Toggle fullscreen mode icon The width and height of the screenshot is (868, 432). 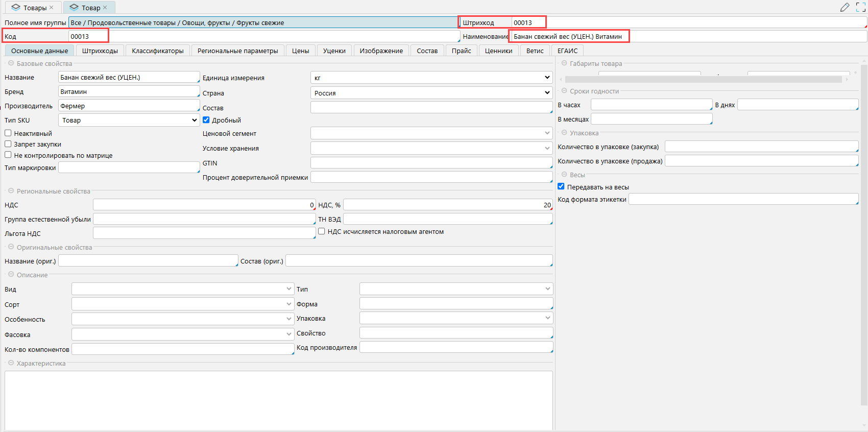pos(860,7)
